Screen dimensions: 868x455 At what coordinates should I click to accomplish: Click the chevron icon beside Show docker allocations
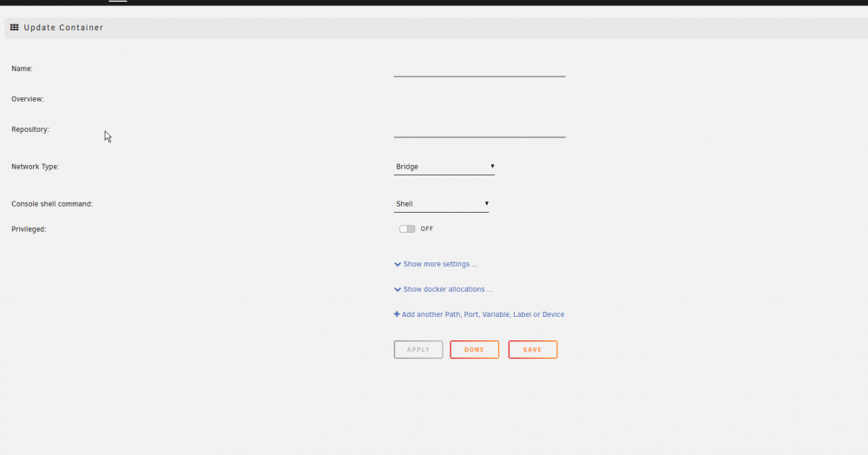coord(398,289)
